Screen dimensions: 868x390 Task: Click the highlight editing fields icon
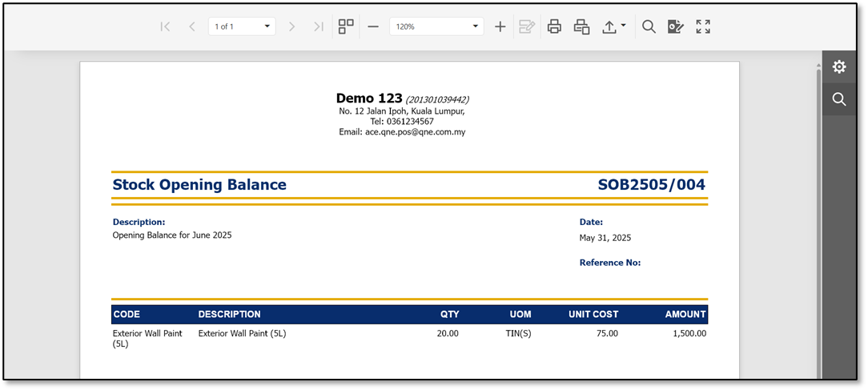point(675,26)
